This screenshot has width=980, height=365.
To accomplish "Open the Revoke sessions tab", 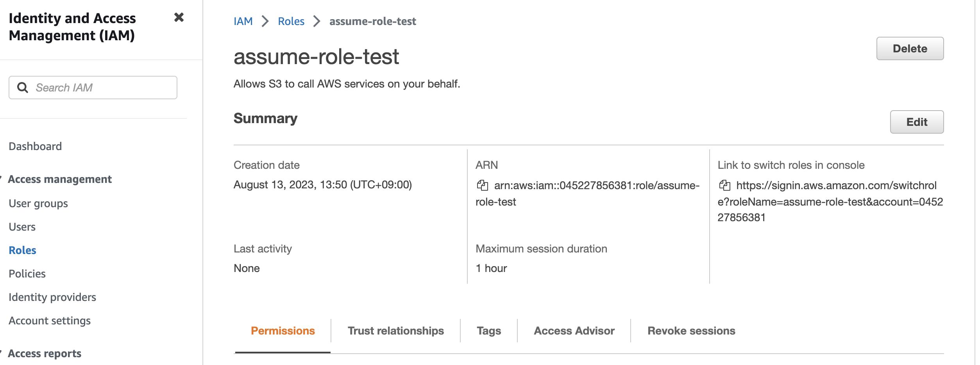I will (691, 331).
